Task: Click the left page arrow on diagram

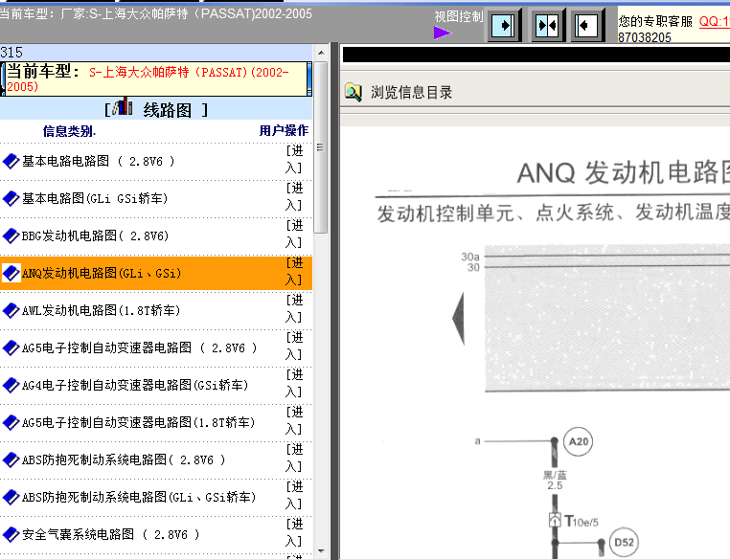Action: click(x=459, y=319)
